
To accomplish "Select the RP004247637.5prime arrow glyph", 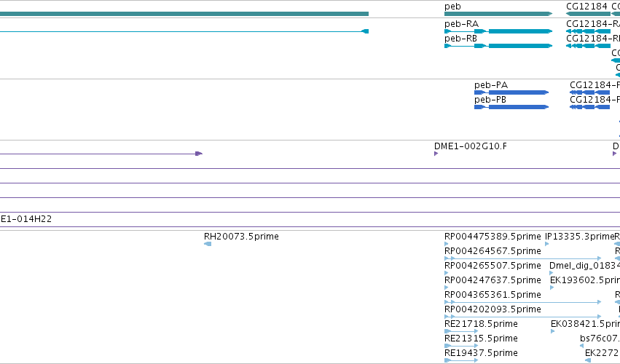I will coord(447,288).
